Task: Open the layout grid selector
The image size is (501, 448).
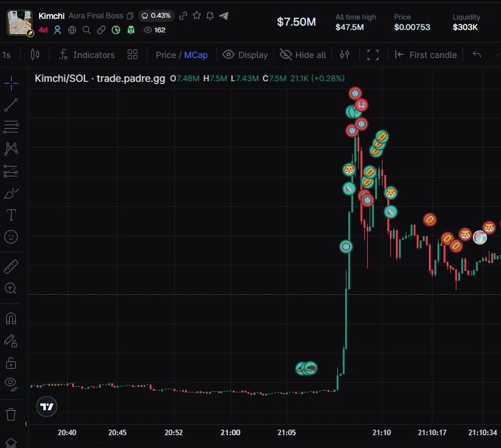Action: pyautogui.click(x=133, y=55)
